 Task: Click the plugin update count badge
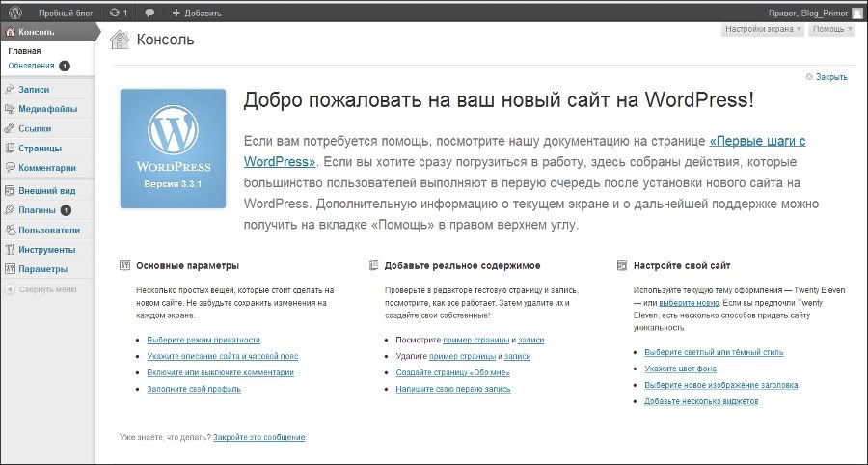click(x=66, y=210)
